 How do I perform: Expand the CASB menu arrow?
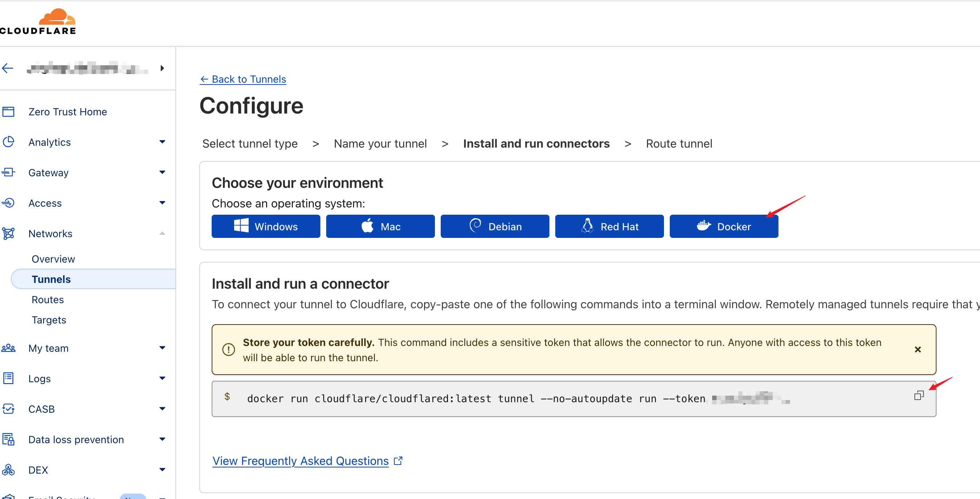click(x=162, y=409)
